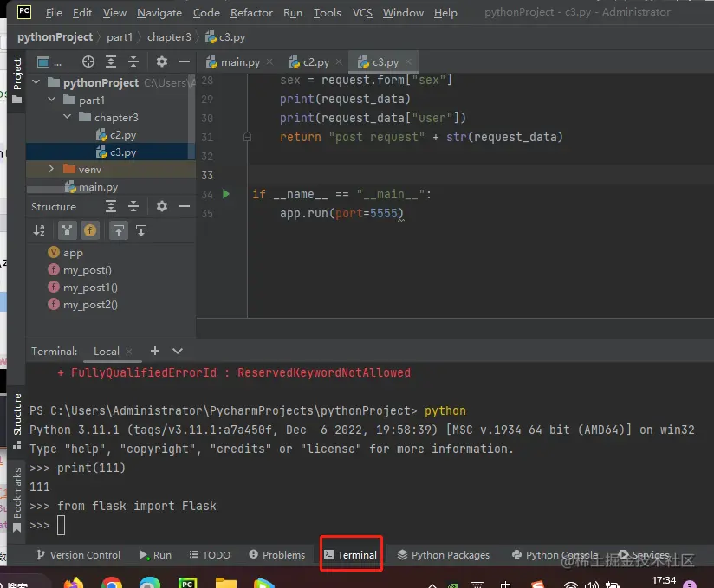Select my_post1() in Structure panel
714x588 pixels.
(82, 288)
